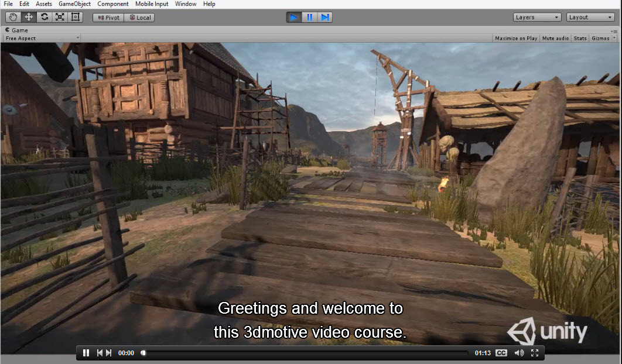Open the Game panel options menu
The width and height of the screenshot is (622, 364).
tap(614, 31)
